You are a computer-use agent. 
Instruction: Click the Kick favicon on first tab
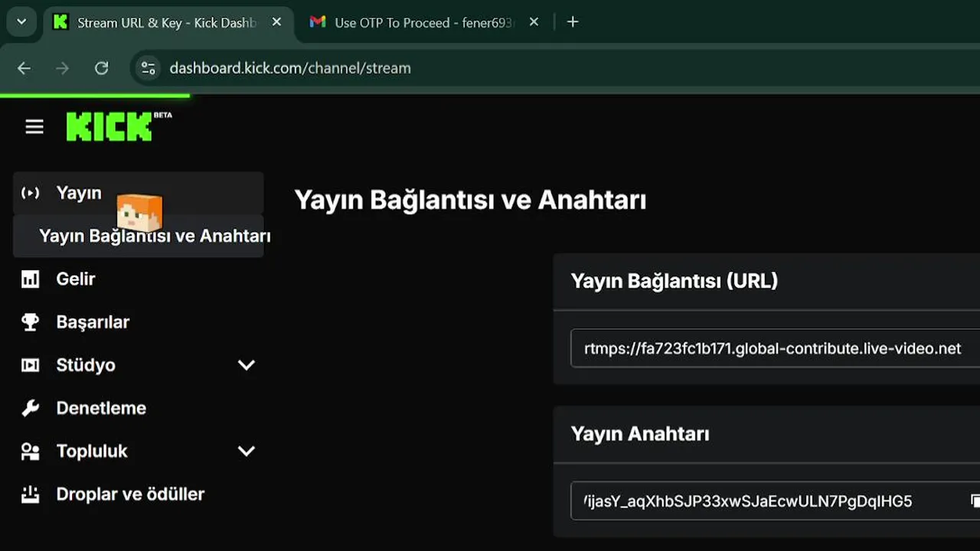pyautogui.click(x=60, y=22)
